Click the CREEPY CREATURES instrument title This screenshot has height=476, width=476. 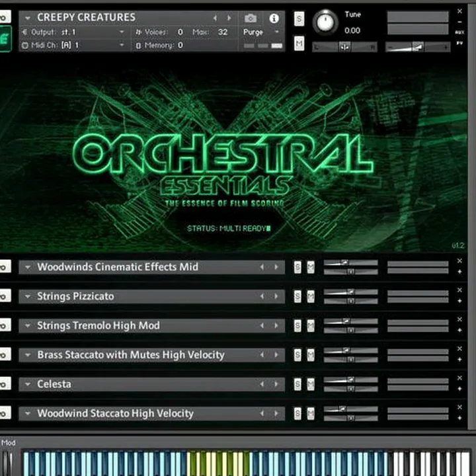click(86, 17)
